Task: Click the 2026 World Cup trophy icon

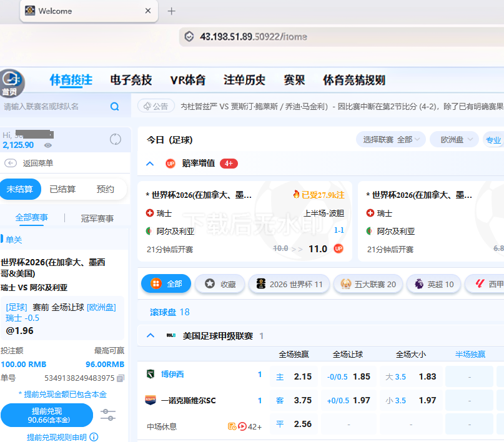Action: [261, 283]
